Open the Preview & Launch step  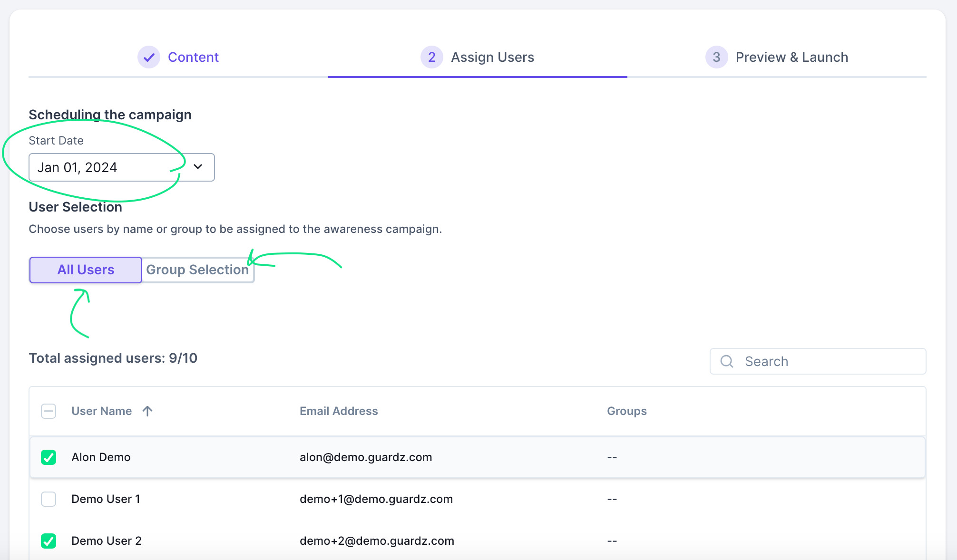tap(791, 57)
